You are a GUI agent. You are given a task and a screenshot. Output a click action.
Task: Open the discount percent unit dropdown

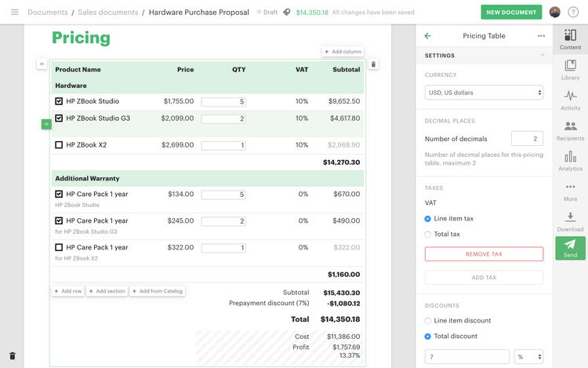(528, 357)
